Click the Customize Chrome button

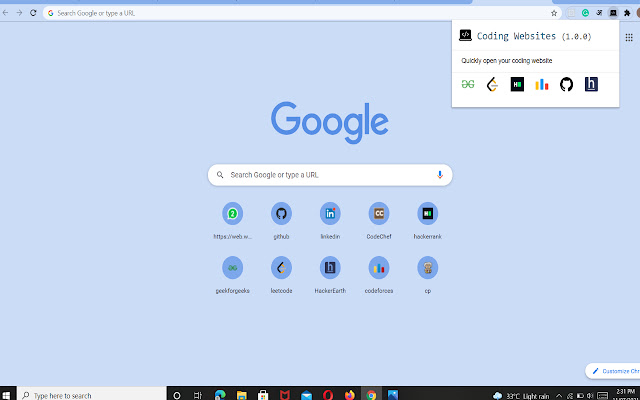pos(613,371)
